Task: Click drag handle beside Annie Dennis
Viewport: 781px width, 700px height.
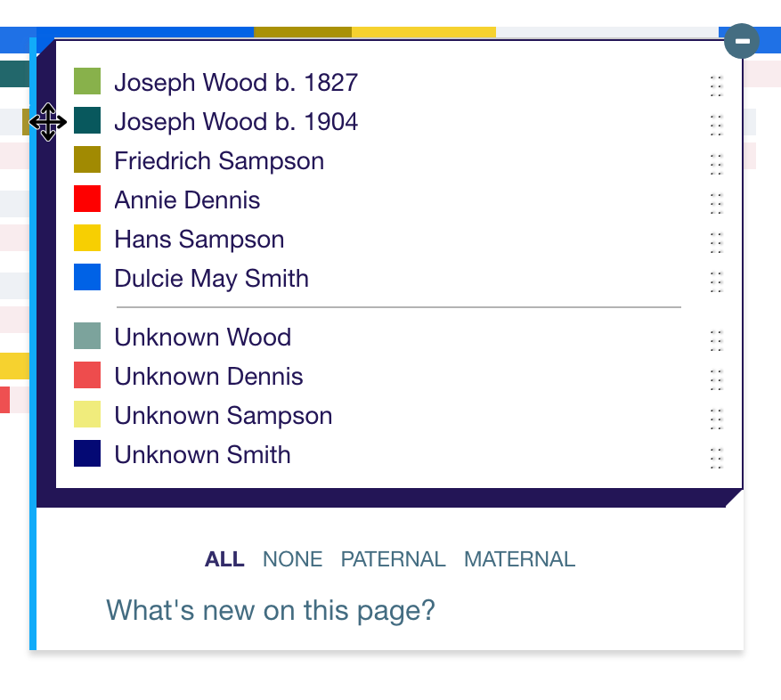Action: tap(716, 203)
